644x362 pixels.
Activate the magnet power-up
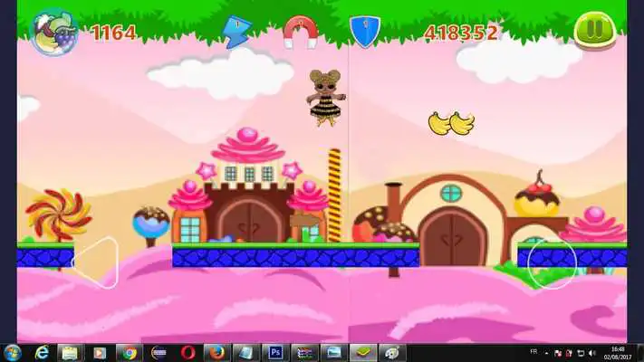point(300,32)
